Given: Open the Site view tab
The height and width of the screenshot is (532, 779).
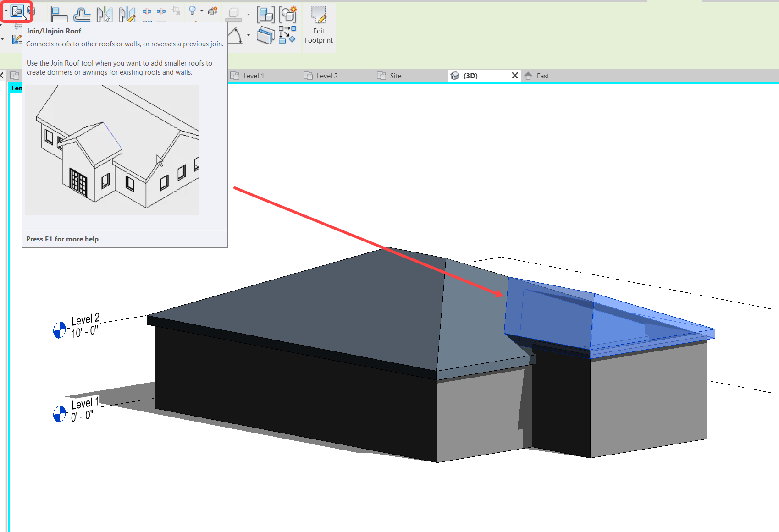Looking at the screenshot, I should (x=396, y=76).
